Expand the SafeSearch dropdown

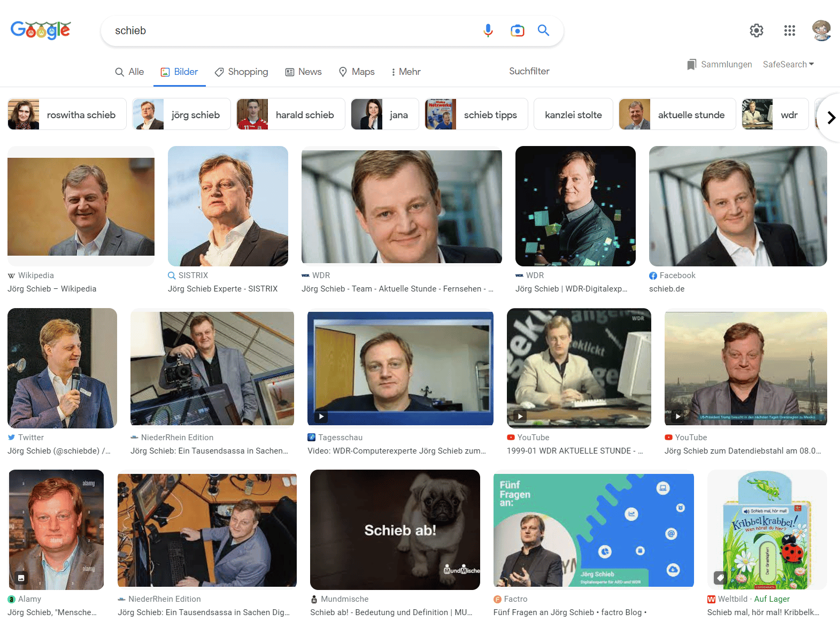(788, 64)
